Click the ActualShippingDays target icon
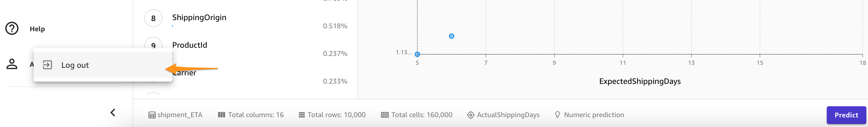This screenshot has width=868, height=127. [x=470, y=115]
